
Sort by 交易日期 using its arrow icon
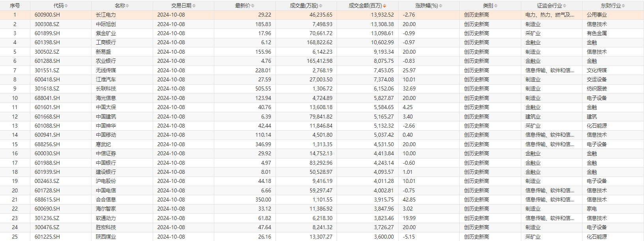point(194,6)
